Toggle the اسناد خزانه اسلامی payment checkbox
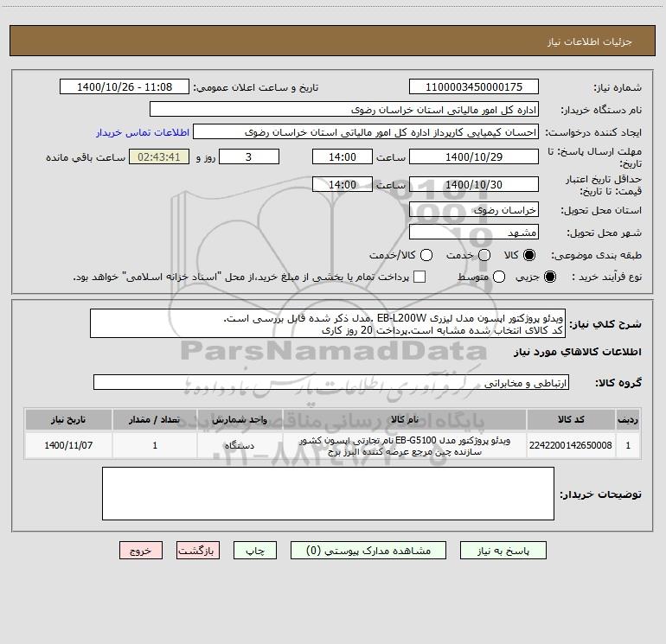666x644 pixels. click(419, 277)
